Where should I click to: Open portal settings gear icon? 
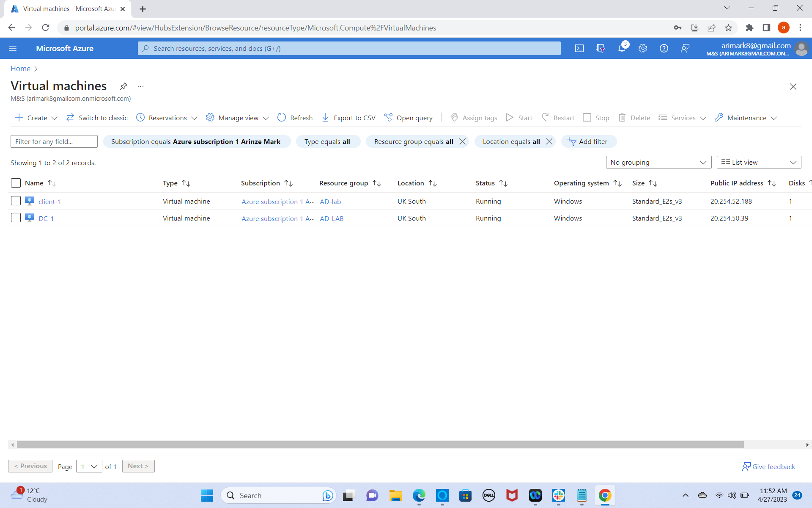click(x=643, y=48)
